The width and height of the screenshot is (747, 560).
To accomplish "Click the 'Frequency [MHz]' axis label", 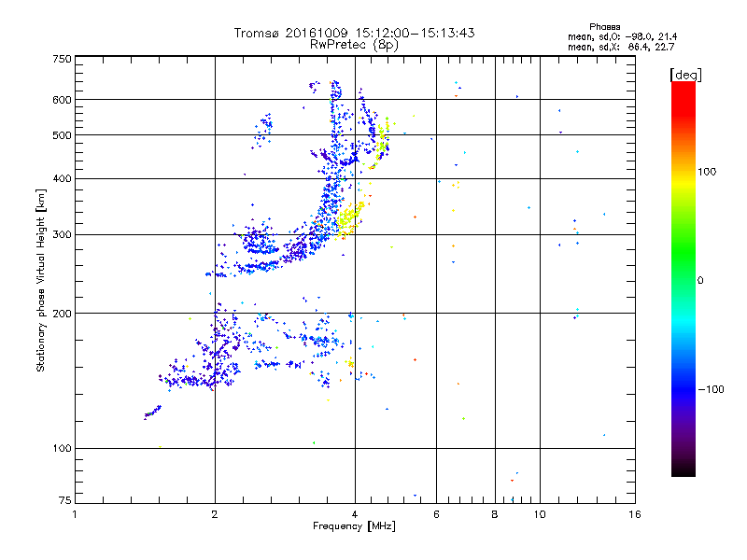I will (x=354, y=526).
